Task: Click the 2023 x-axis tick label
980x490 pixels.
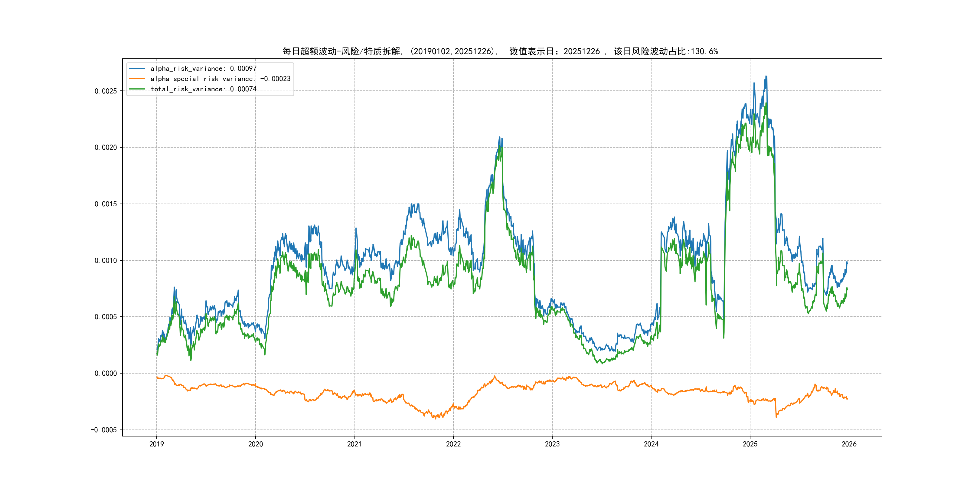Action: point(552,444)
